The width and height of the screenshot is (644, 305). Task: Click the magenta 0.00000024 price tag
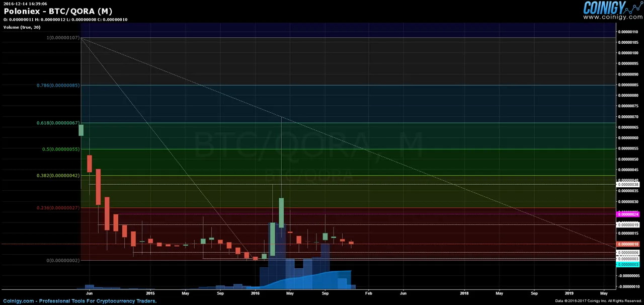pyautogui.click(x=628, y=214)
